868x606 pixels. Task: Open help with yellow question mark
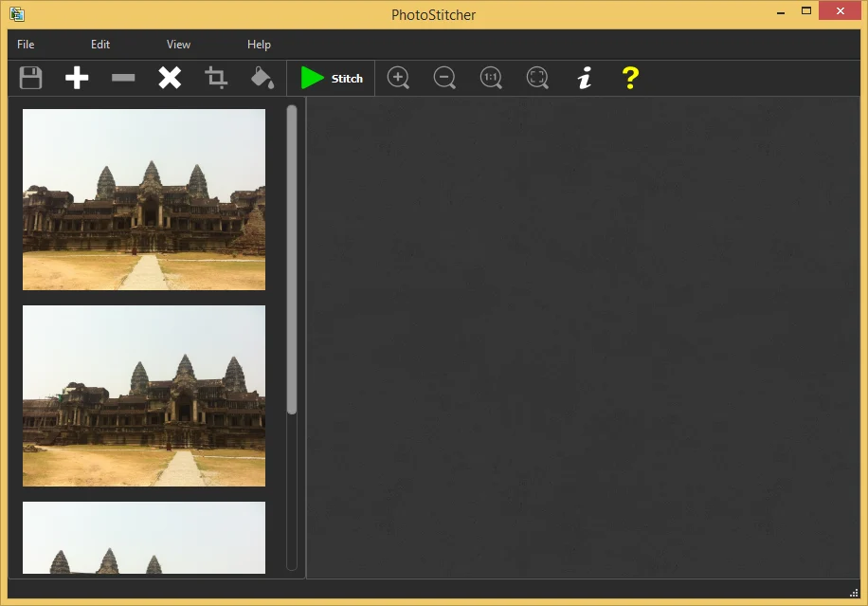tap(630, 78)
